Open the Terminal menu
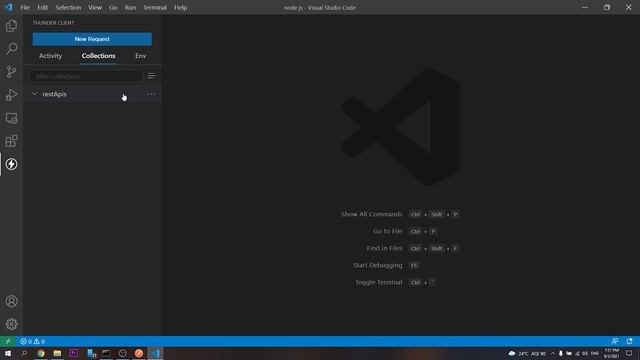The image size is (640, 360). point(155,7)
